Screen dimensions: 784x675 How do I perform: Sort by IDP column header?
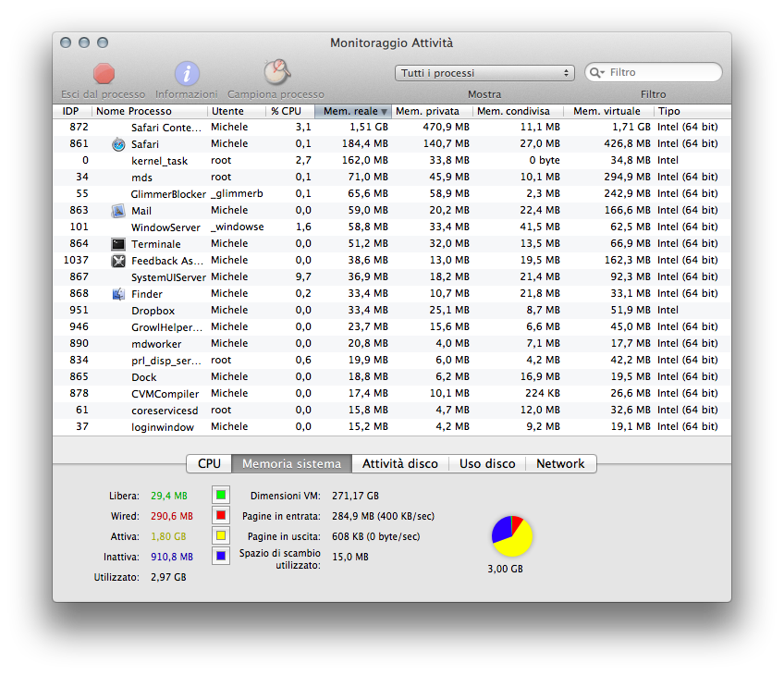[71, 111]
